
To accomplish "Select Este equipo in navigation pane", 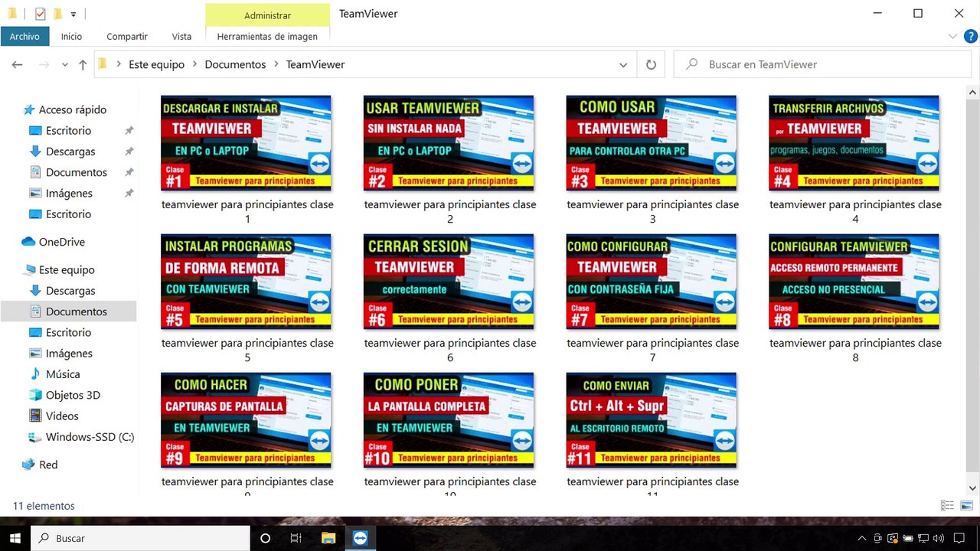I will (x=67, y=269).
